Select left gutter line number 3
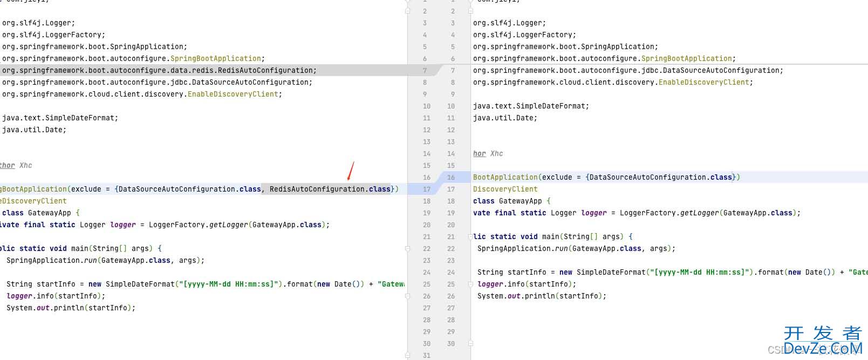The height and width of the screenshot is (360, 868). coord(425,23)
